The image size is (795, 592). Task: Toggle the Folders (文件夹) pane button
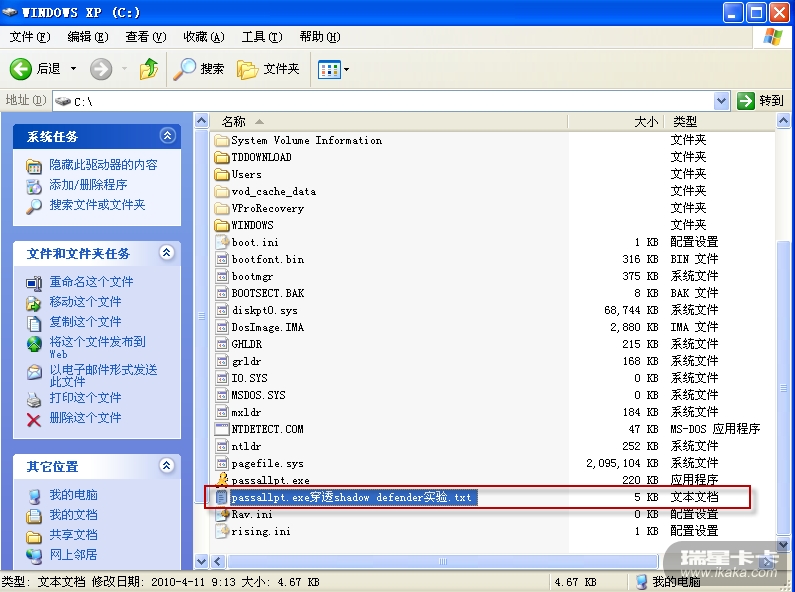[x=268, y=69]
